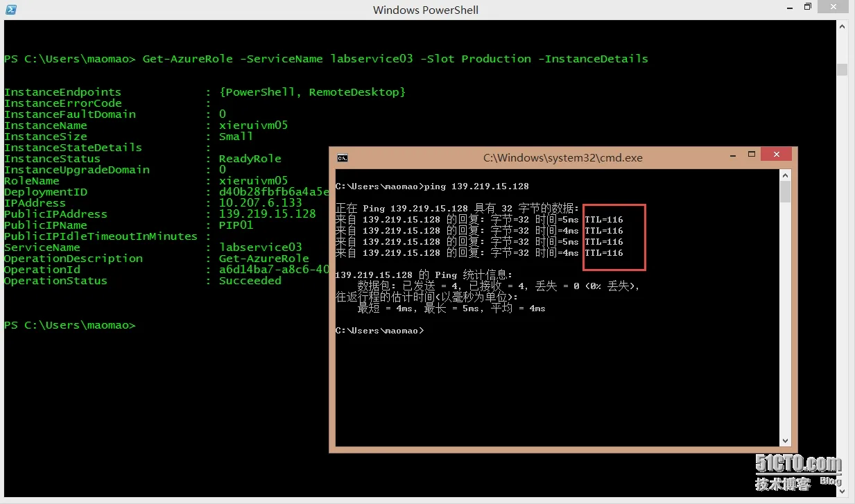Click the 'Ping 统计信息' line in cmd
This screenshot has height=504, width=855.
coord(424,275)
